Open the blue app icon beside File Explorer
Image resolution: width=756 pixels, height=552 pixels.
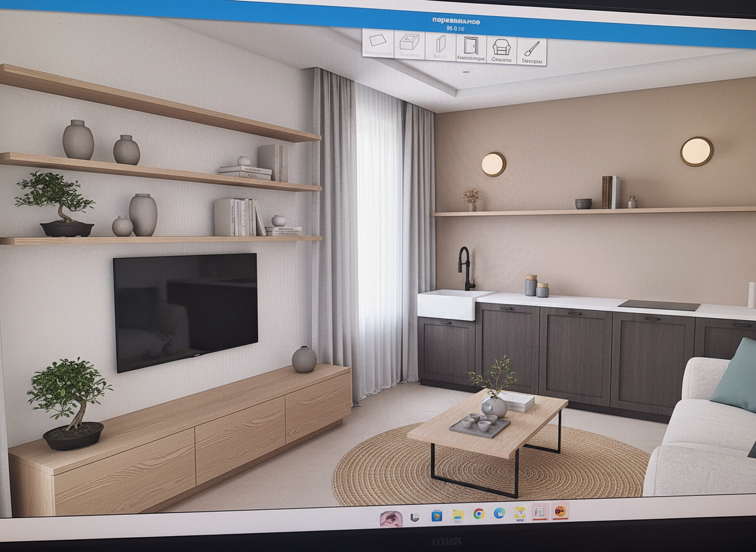pyautogui.click(x=437, y=515)
